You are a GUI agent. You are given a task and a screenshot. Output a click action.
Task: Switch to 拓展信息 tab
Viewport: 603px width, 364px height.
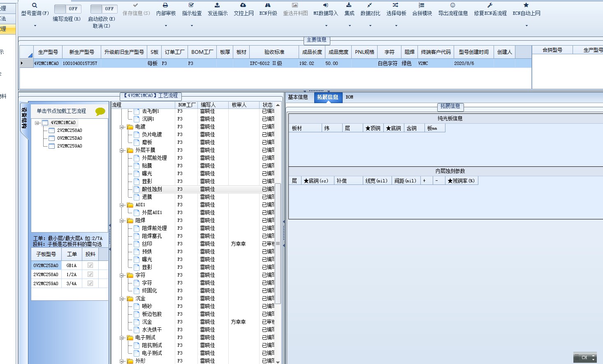pyautogui.click(x=328, y=97)
